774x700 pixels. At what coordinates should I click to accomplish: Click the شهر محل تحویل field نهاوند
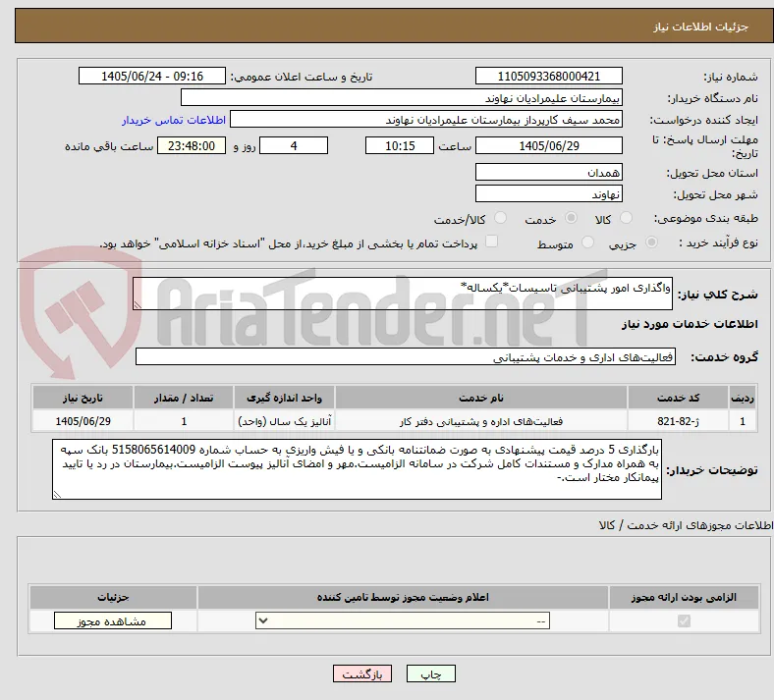pos(548,193)
